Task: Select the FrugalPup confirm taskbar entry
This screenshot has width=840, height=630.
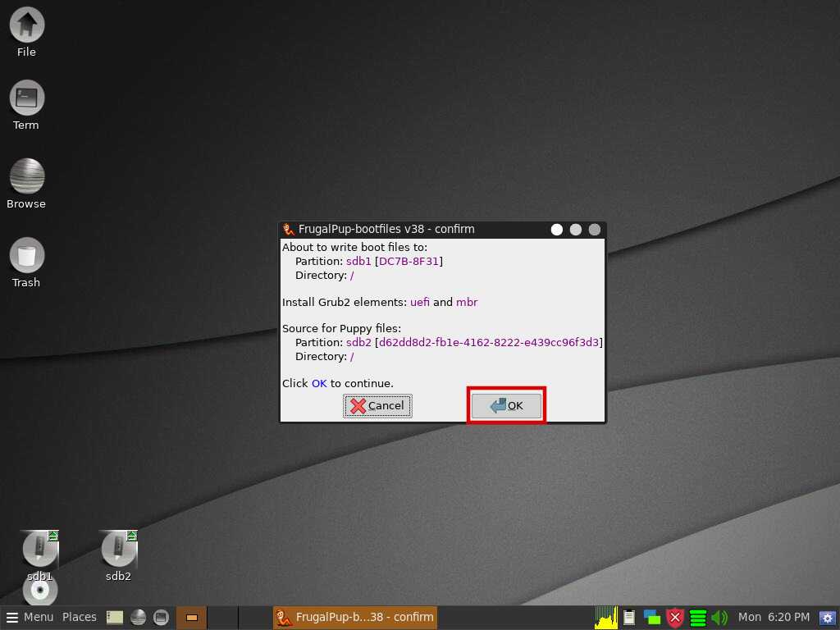Action: click(x=354, y=617)
